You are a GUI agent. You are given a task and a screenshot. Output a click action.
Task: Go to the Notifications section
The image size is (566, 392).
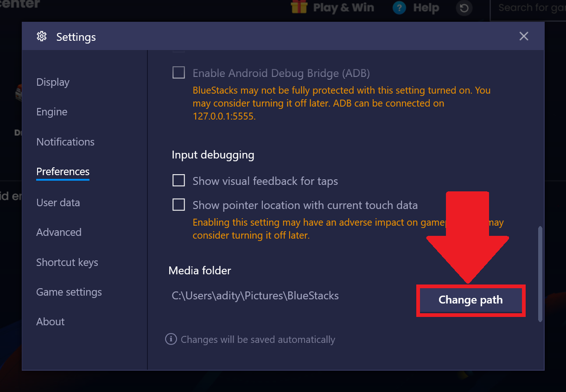point(65,142)
